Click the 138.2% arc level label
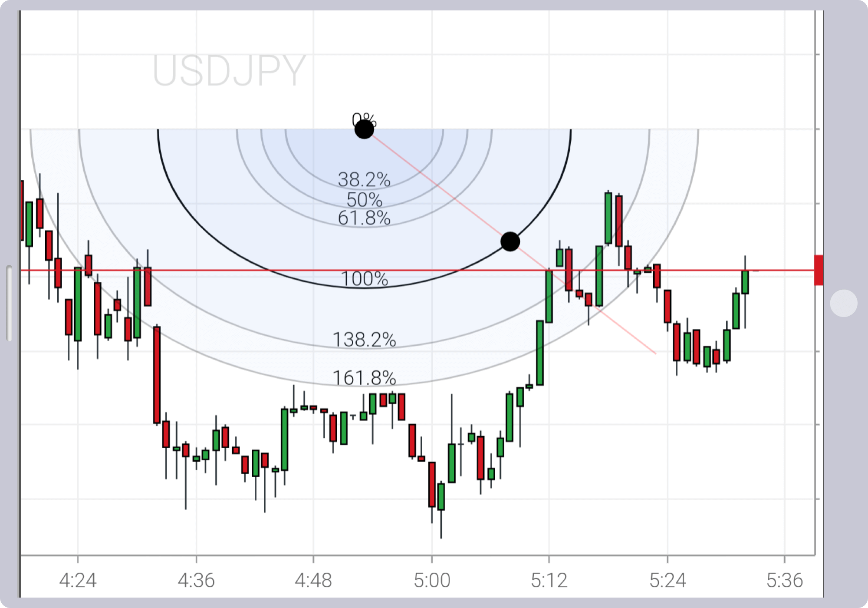868x608 pixels. (x=364, y=340)
